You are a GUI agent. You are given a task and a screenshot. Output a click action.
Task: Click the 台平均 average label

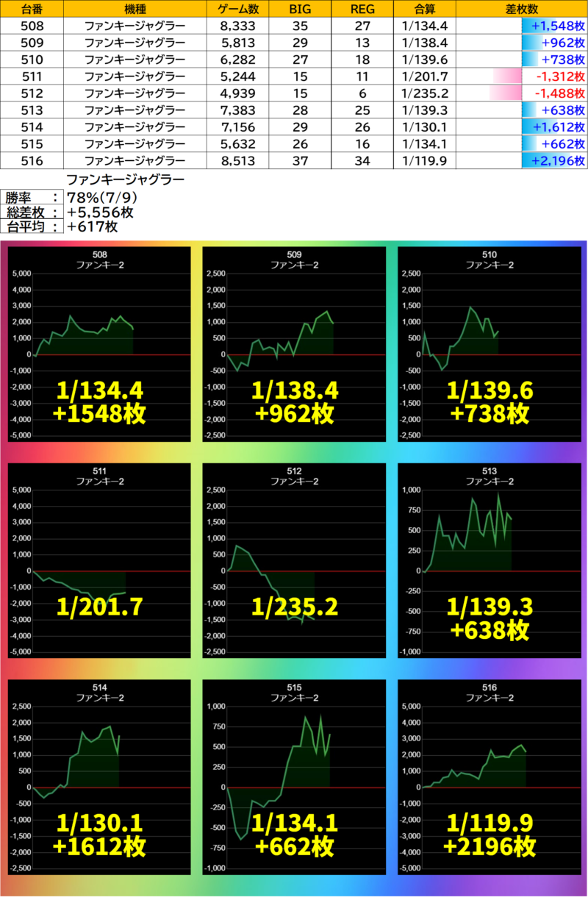coord(32,226)
